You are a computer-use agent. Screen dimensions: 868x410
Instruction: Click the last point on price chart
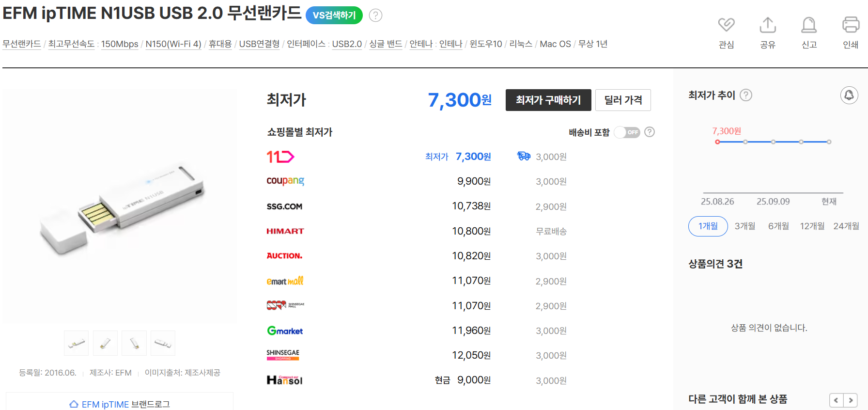tap(829, 142)
